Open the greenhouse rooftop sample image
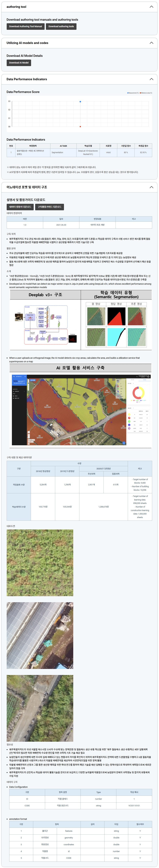Image resolution: width=159 pixels, height=868 pixels. pyautogui.click(x=40, y=635)
